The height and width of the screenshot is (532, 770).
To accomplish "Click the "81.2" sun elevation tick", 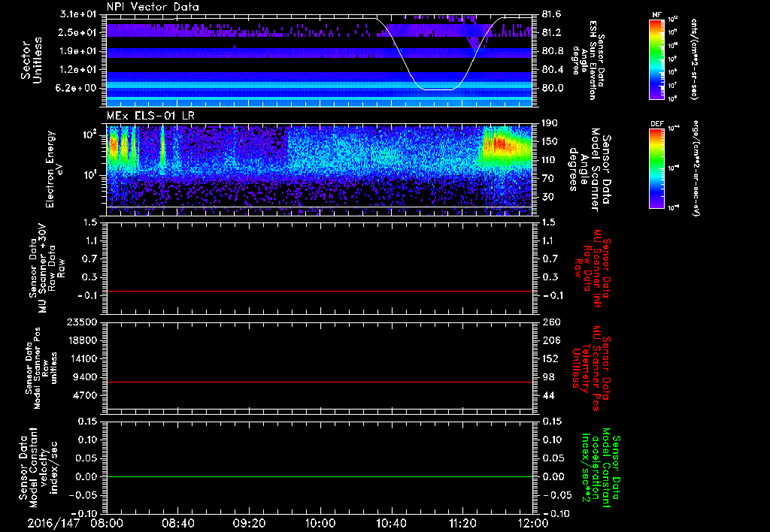I will (x=551, y=32).
